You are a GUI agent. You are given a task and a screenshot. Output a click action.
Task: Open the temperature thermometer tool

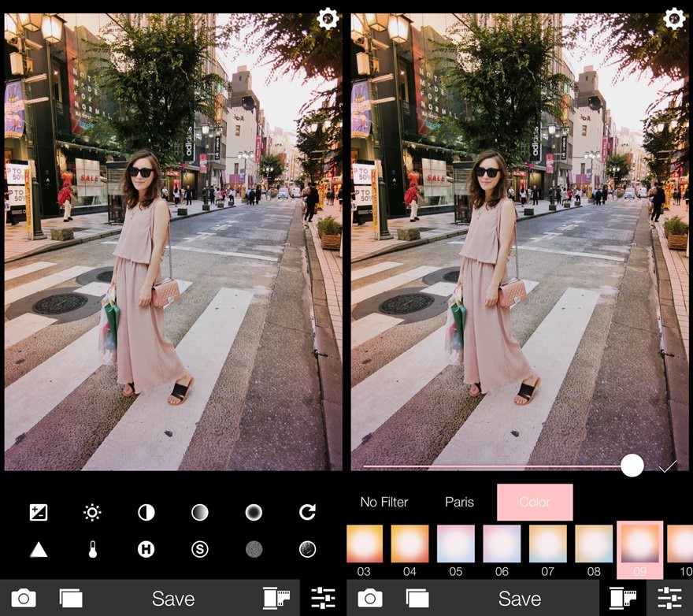point(92,550)
